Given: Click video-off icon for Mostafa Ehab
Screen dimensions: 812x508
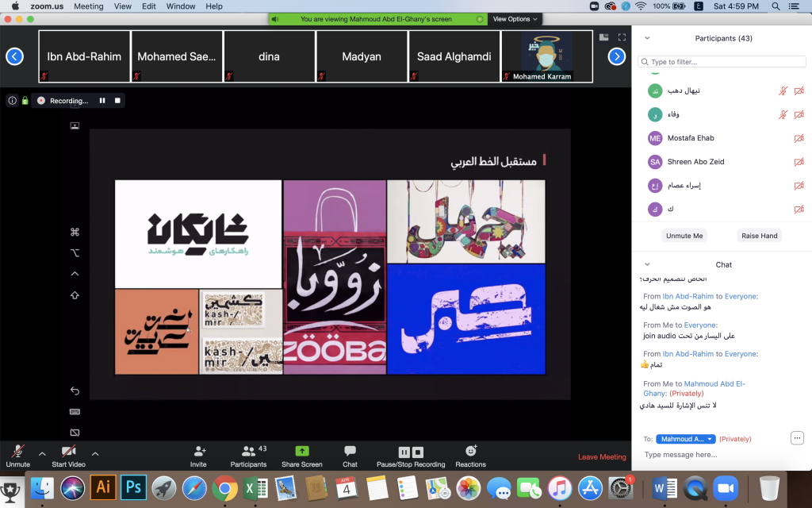Looking at the screenshot, I should click(x=799, y=138).
